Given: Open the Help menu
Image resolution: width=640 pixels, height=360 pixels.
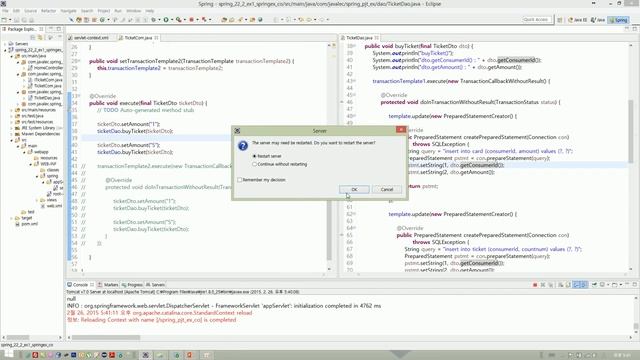Looking at the screenshot, I should click(150, 11).
